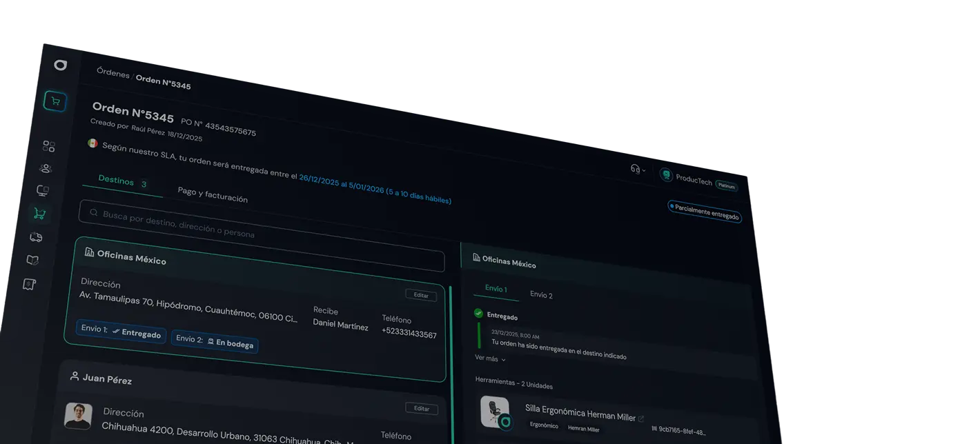Click the circular app logo in sidebar

coord(61,65)
